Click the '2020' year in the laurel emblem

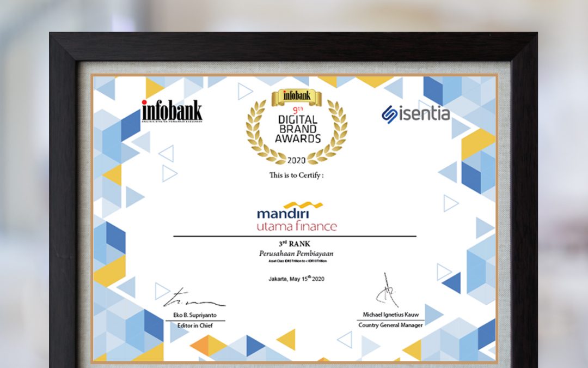(x=296, y=160)
